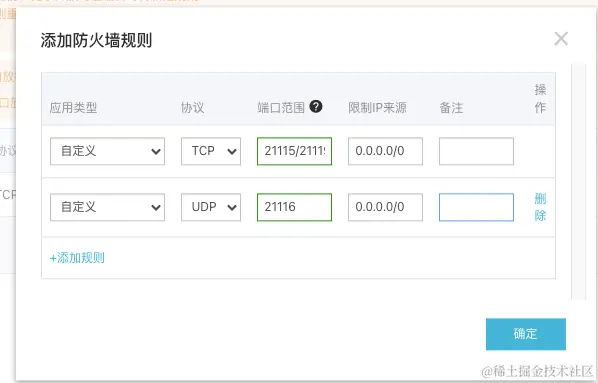Click the chevron of second 自定义 selector
The width and height of the screenshot is (598, 383).
(156, 208)
